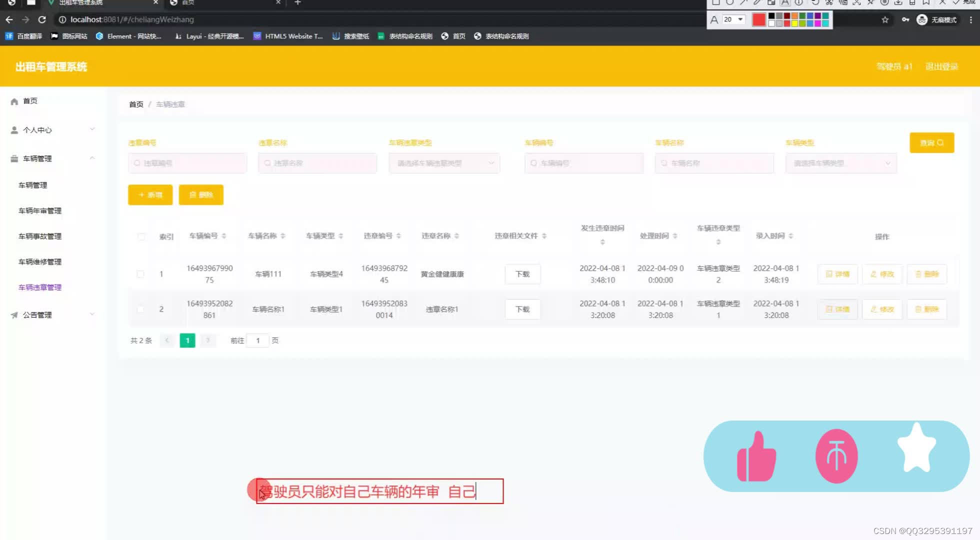Click the 车辆名称 search input
Screen dimensions: 980x540
[714, 163]
